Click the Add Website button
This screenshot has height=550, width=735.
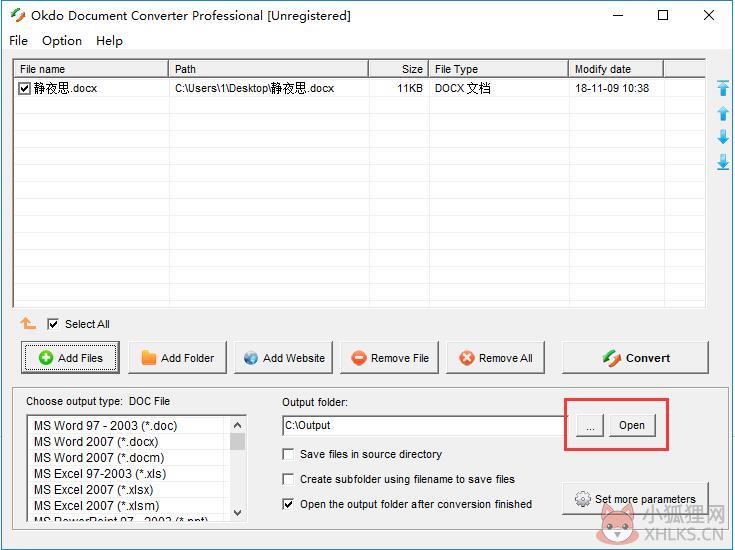point(284,357)
